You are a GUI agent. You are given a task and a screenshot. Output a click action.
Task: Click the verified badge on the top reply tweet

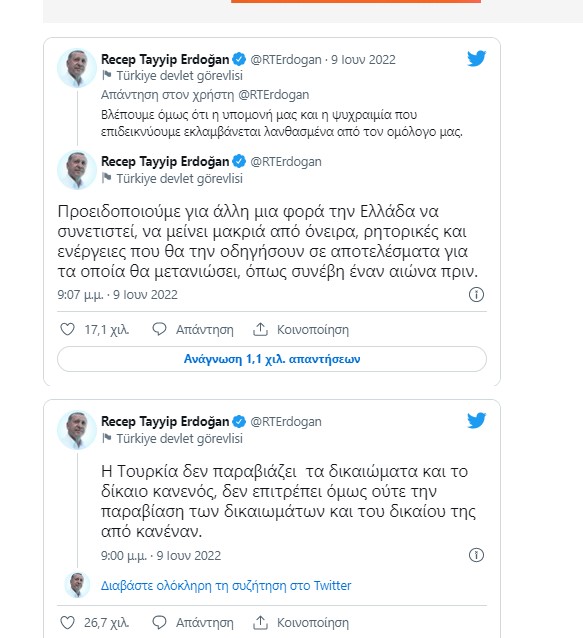click(239, 59)
